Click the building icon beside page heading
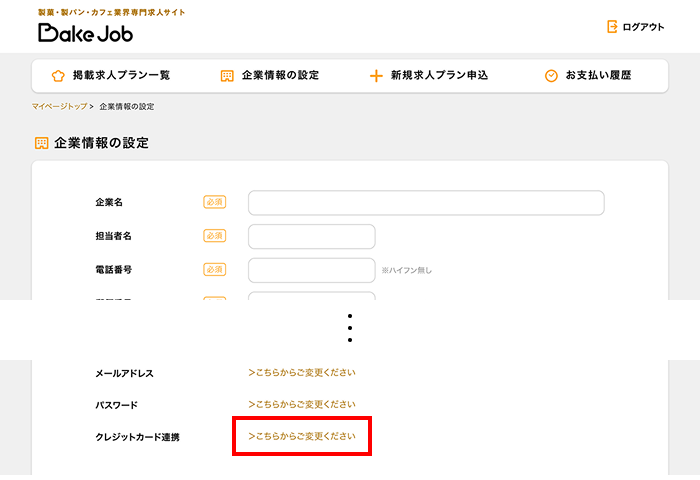The height and width of the screenshot is (480, 700). tap(41, 143)
